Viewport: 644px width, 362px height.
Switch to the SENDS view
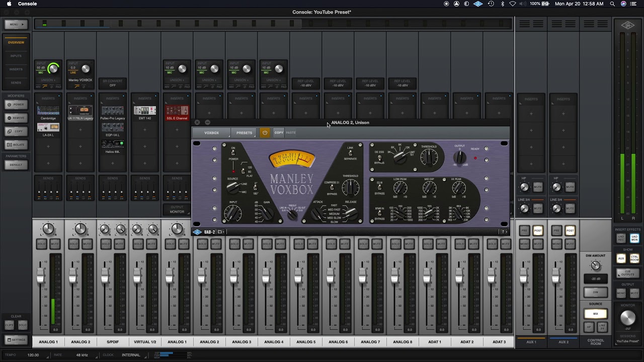pyautogui.click(x=16, y=82)
